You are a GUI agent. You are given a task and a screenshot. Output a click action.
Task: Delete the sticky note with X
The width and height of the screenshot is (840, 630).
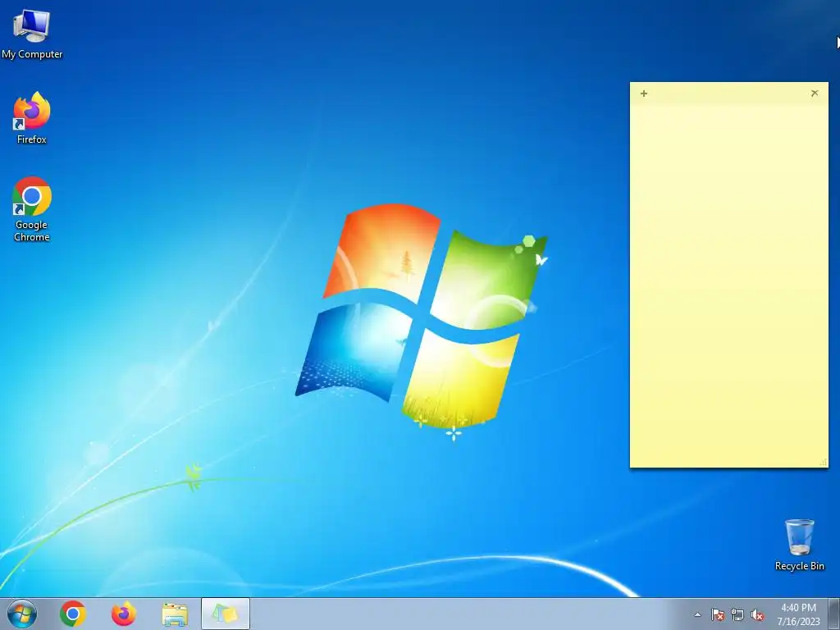pos(815,94)
